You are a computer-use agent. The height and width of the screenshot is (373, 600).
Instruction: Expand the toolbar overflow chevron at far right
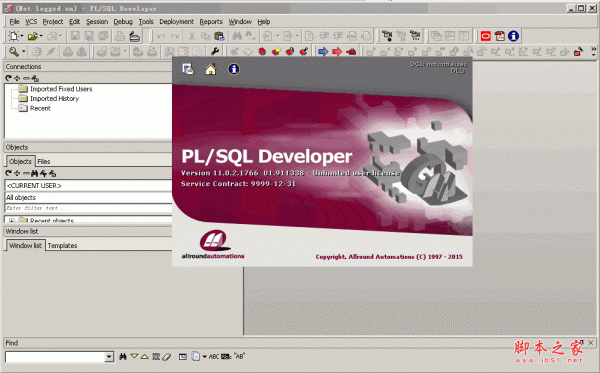pyautogui.click(x=593, y=51)
